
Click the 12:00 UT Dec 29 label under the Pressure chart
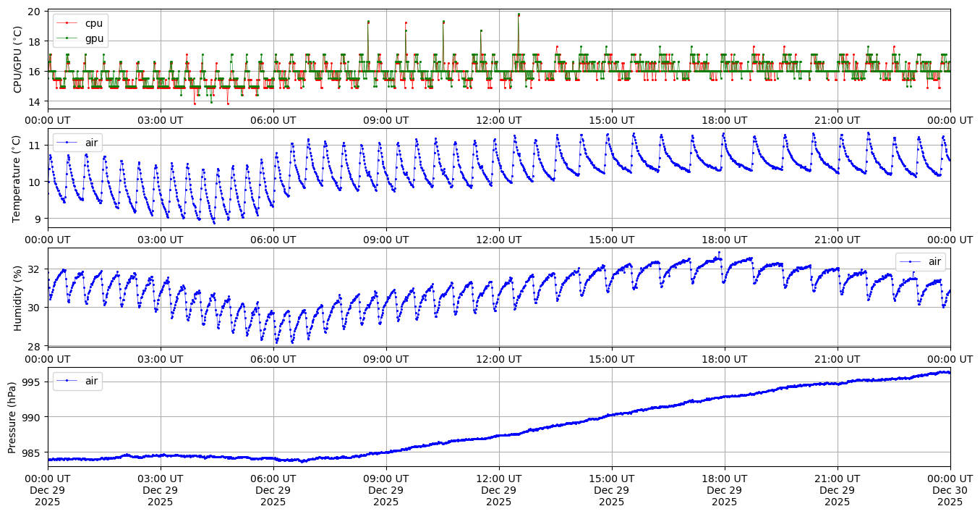(499, 489)
